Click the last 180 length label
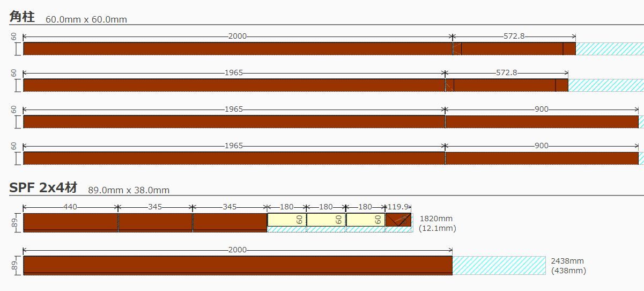The width and height of the screenshot is (644, 291). (365, 207)
